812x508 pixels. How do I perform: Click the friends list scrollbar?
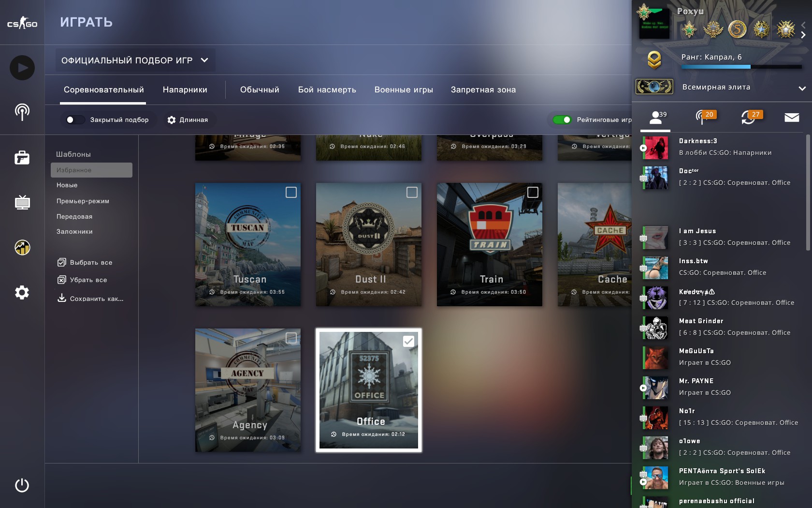click(x=808, y=193)
